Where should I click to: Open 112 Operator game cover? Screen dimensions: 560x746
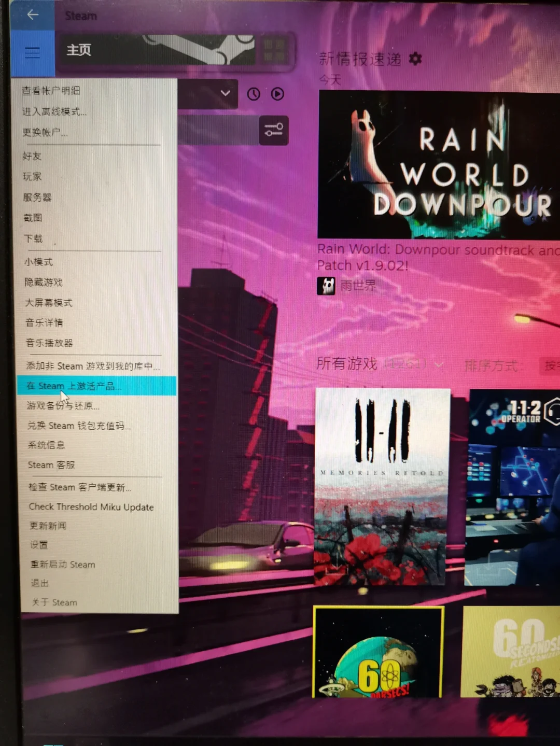click(x=513, y=487)
